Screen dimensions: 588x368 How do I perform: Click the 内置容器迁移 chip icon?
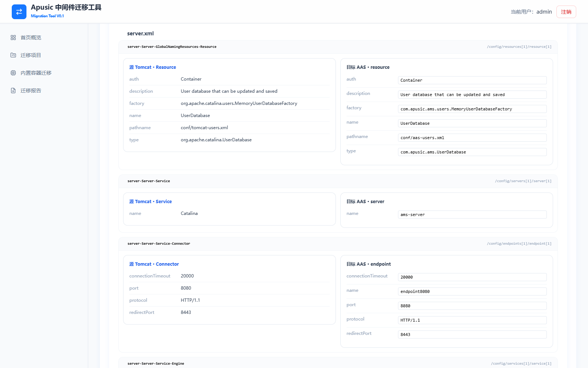pyautogui.click(x=13, y=73)
